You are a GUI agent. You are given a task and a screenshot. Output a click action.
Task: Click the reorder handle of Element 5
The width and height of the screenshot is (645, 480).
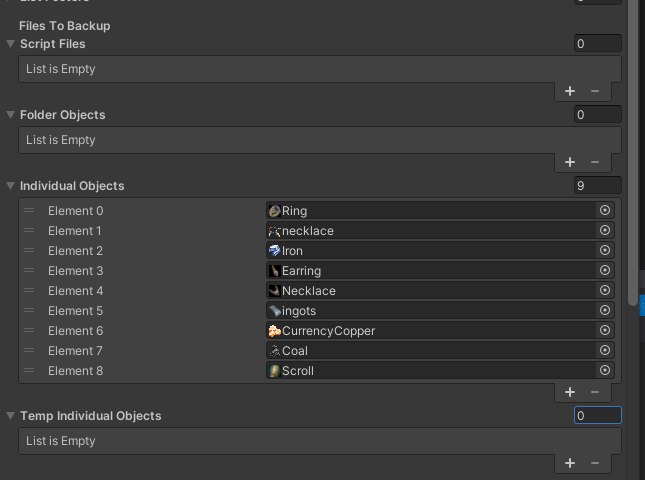pyautogui.click(x=29, y=311)
